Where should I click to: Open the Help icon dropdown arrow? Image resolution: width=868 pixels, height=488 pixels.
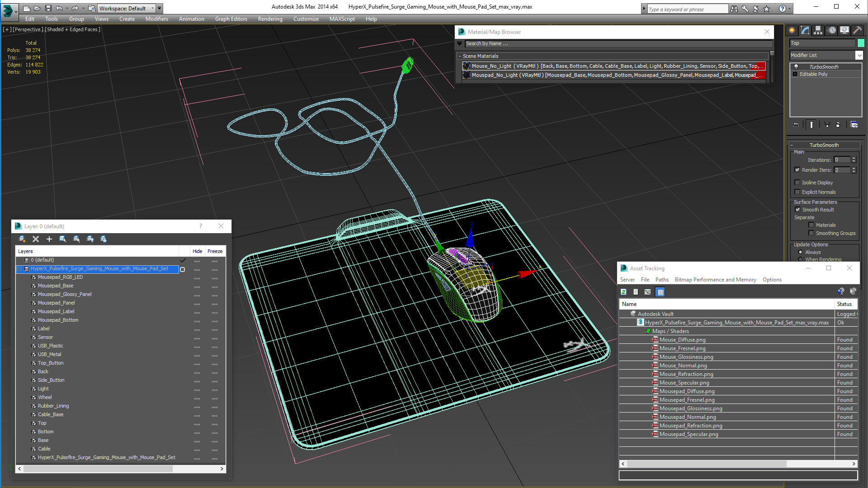[x=790, y=9]
